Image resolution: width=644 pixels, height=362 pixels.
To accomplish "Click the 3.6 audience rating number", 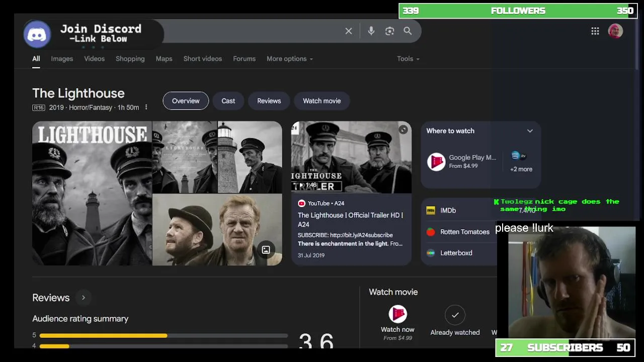I will point(316,340).
